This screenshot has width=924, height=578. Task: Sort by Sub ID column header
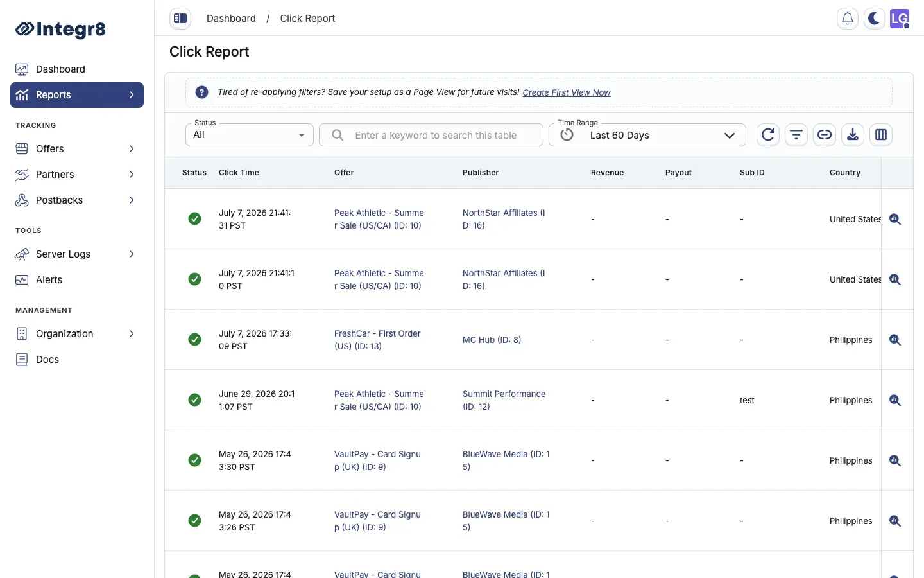pyautogui.click(x=752, y=173)
